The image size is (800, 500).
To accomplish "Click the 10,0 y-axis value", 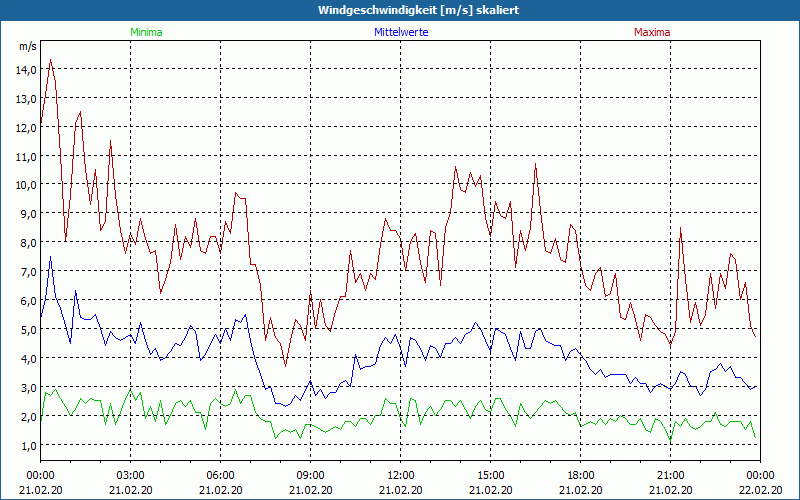I will [26, 185].
